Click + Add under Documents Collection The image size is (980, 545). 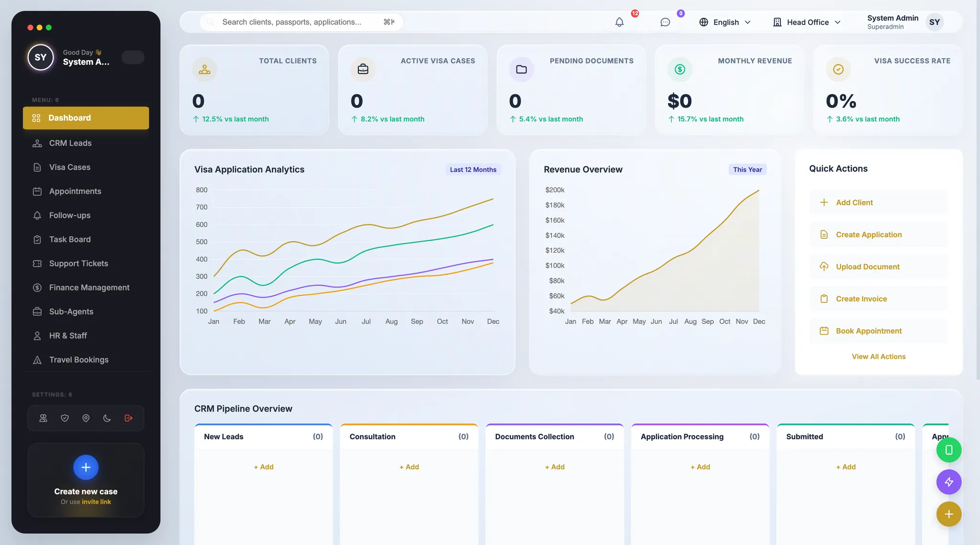click(555, 467)
